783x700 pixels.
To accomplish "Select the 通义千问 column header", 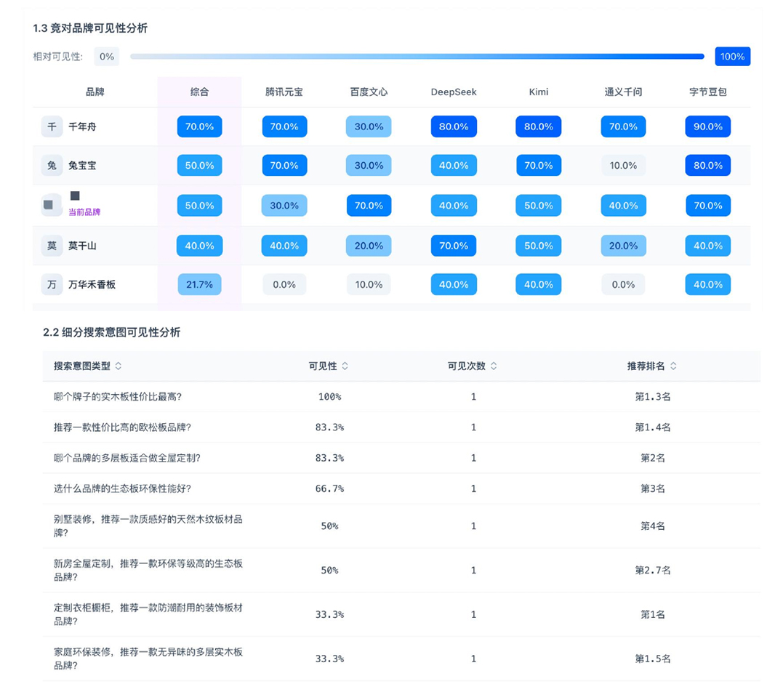I will (623, 92).
